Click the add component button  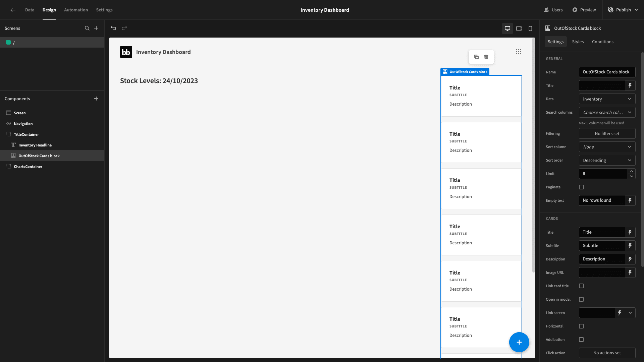(x=96, y=99)
